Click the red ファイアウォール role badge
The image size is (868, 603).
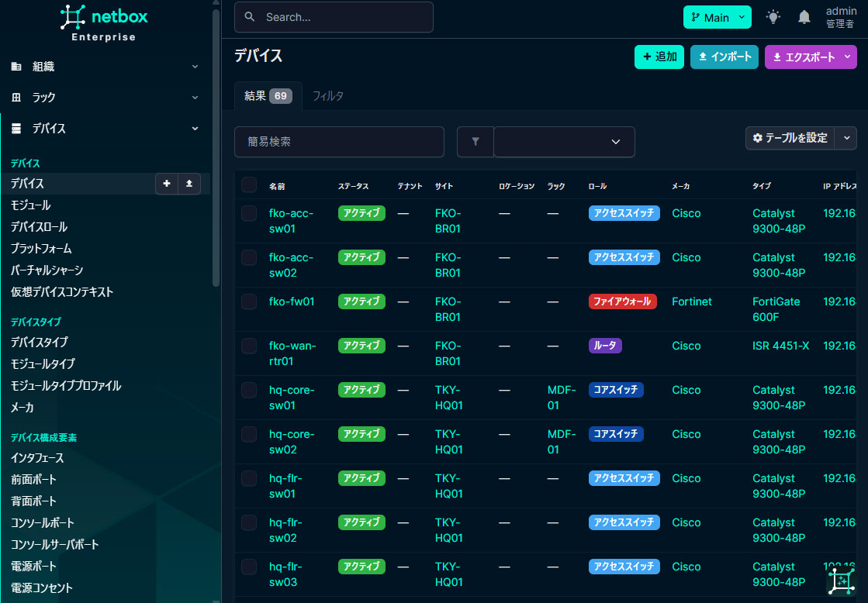coord(622,301)
